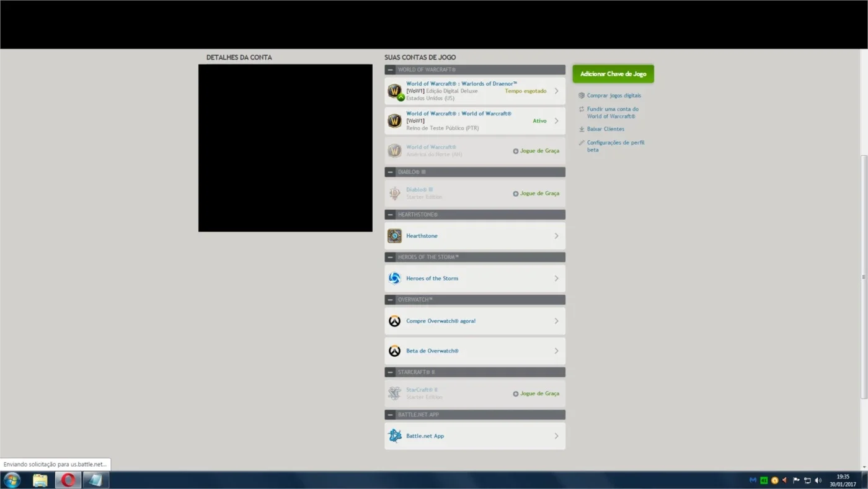Collapse the HEROES OF THE STORM section
This screenshot has width=868, height=489.
point(390,257)
